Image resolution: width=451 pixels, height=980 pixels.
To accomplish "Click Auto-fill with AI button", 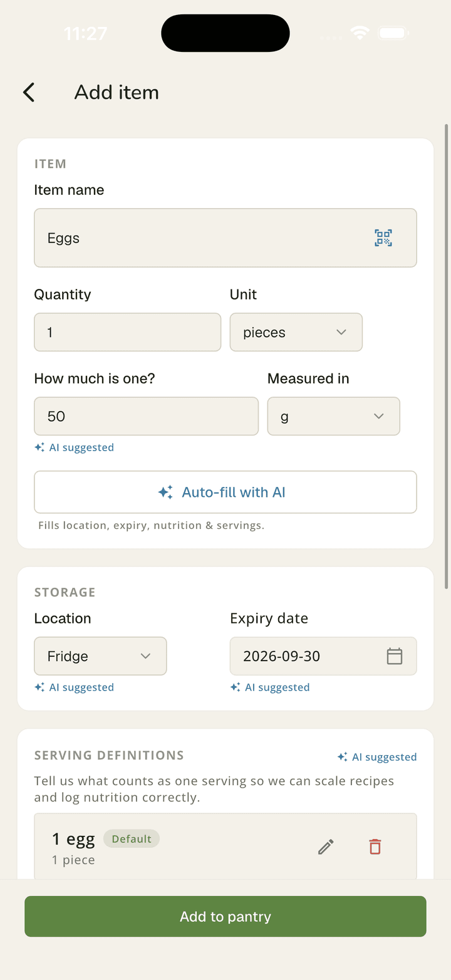I will click(x=225, y=493).
